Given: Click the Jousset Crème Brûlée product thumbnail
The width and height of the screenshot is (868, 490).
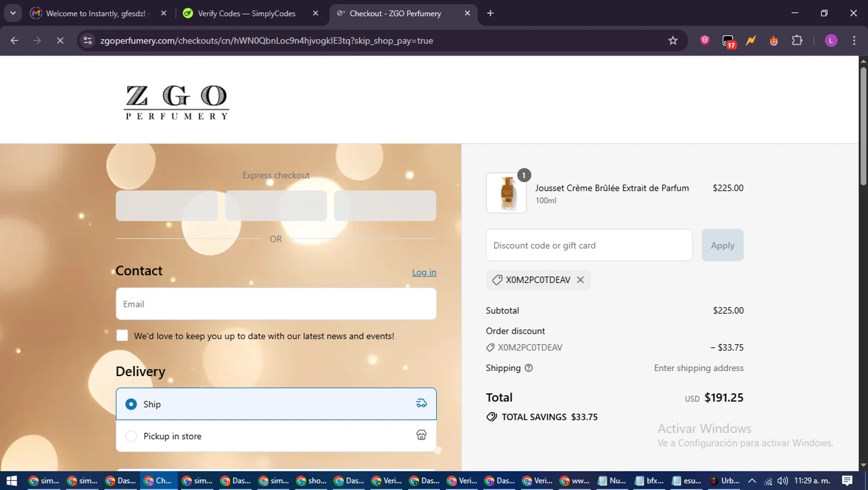Looking at the screenshot, I should pyautogui.click(x=506, y=193).
